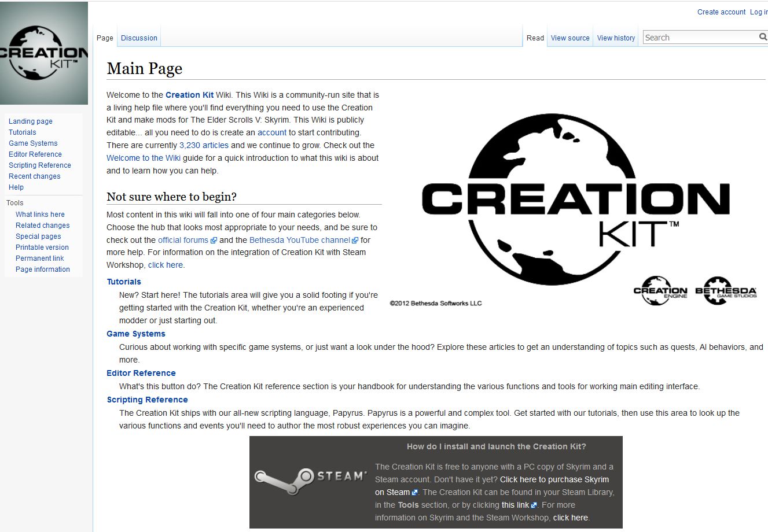Click the Steam Workshop 'click here' link
The image size is (768, 532).
166,265
